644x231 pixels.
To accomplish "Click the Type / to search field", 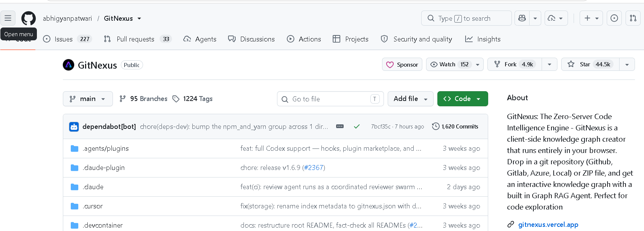I will (466, 18).
